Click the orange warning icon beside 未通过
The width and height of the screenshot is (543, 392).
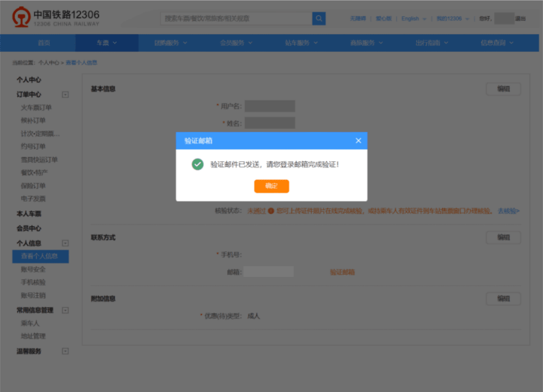pyautogui.click(x=271, y=211)
